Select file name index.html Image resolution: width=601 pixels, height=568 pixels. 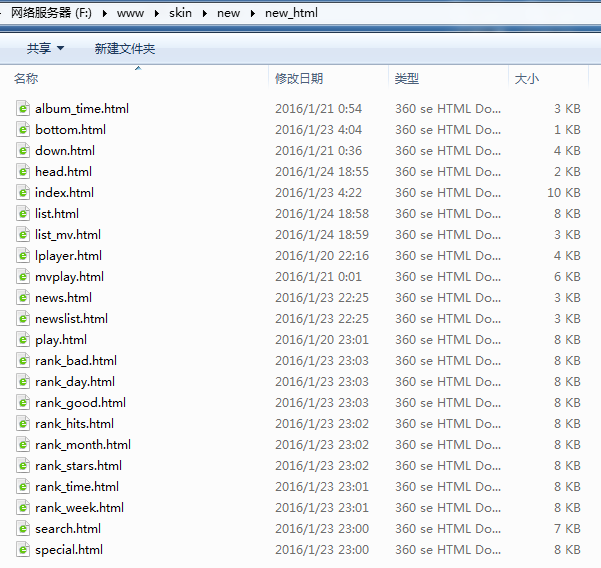click(64, 192)
